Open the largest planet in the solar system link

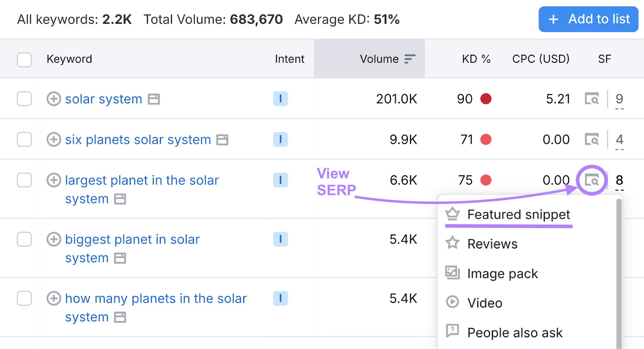click(142, 181)
